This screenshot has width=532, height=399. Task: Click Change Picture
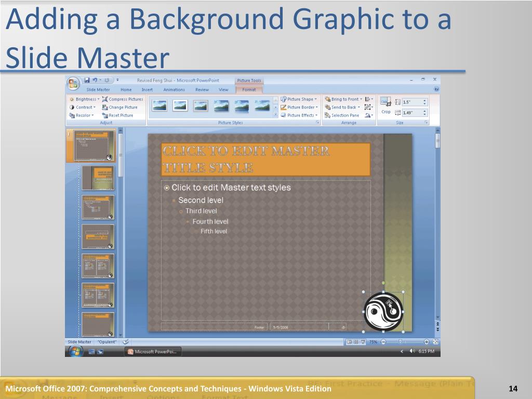coord(120,107)
